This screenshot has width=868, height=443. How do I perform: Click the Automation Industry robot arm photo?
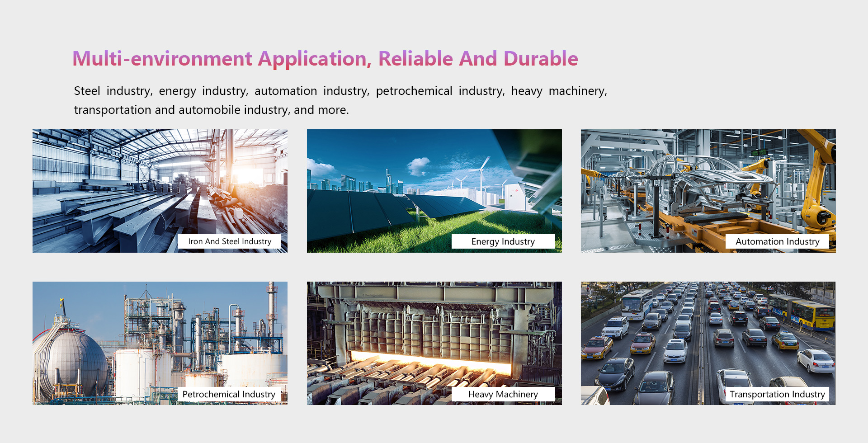(708, 191)
